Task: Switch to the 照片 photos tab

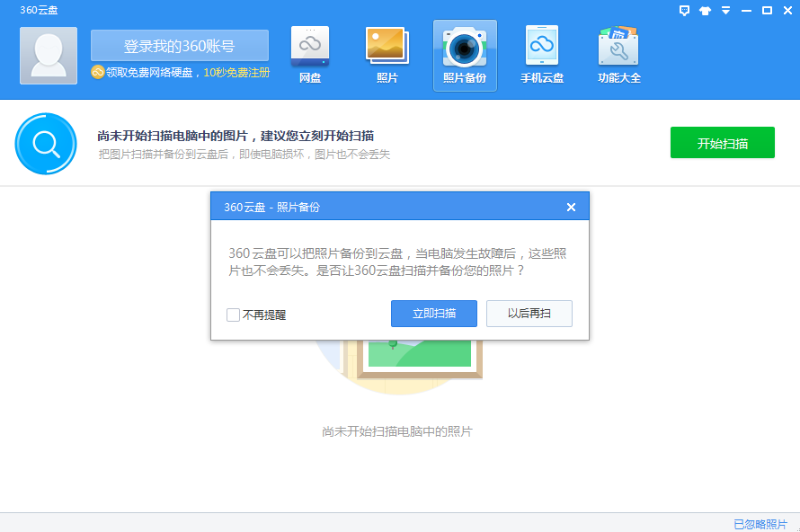Action: (x=387, y=56)
